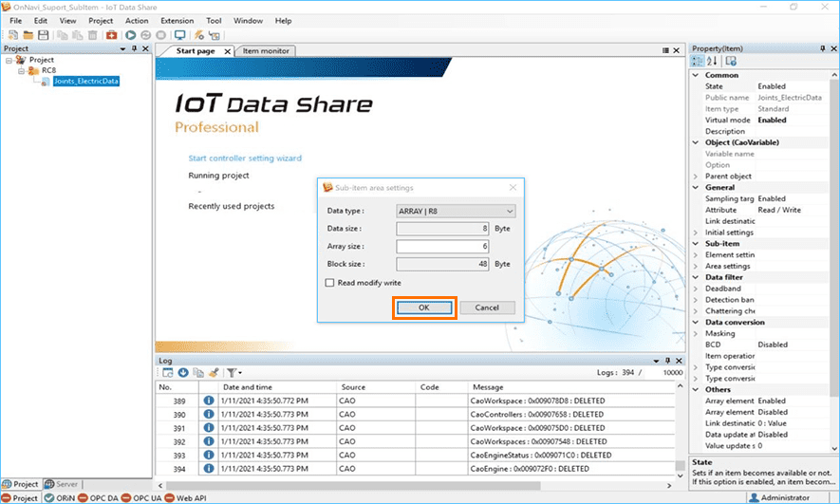Click the copy icon in main toolbar
Viewport: 840px width, 504px height.
(x=62, y=35)
